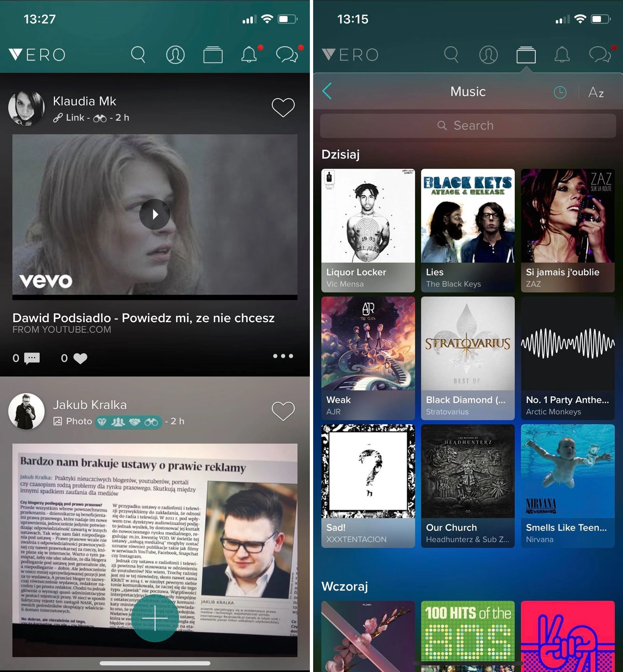The width and height of the screenshot is (623, 672).
Task: Open Our Church by Headhunterz
Action: tap(468, 486)
